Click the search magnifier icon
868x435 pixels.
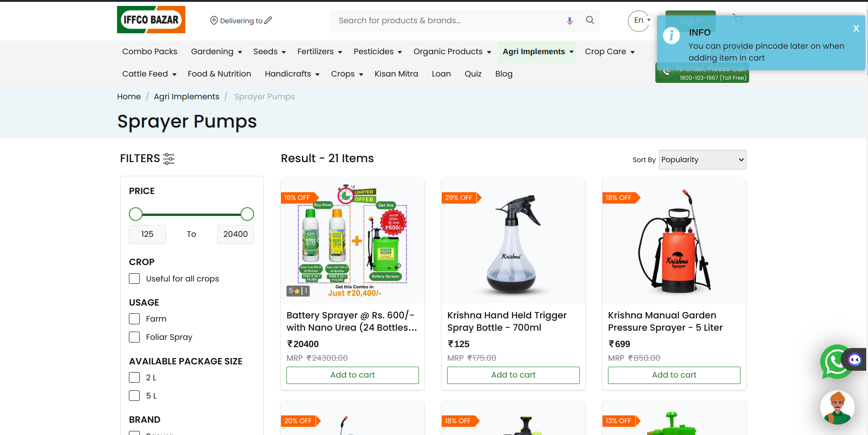[x=590, y=20]
